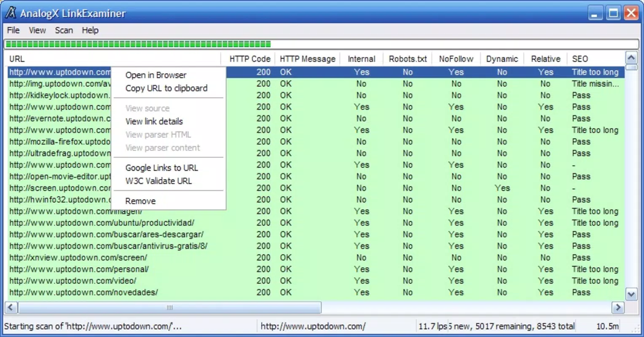Click the horizontal scrollbar left arrow

click(x=11, y=308)
